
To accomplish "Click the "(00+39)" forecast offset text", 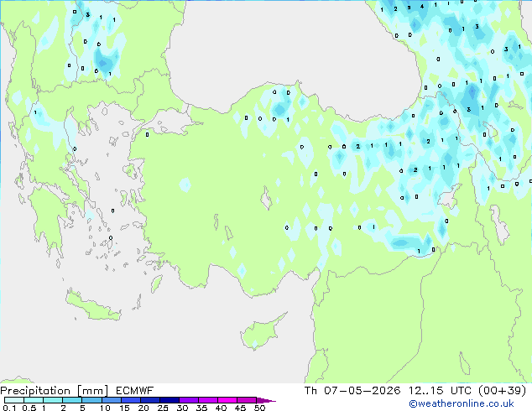I will [503, 391].
